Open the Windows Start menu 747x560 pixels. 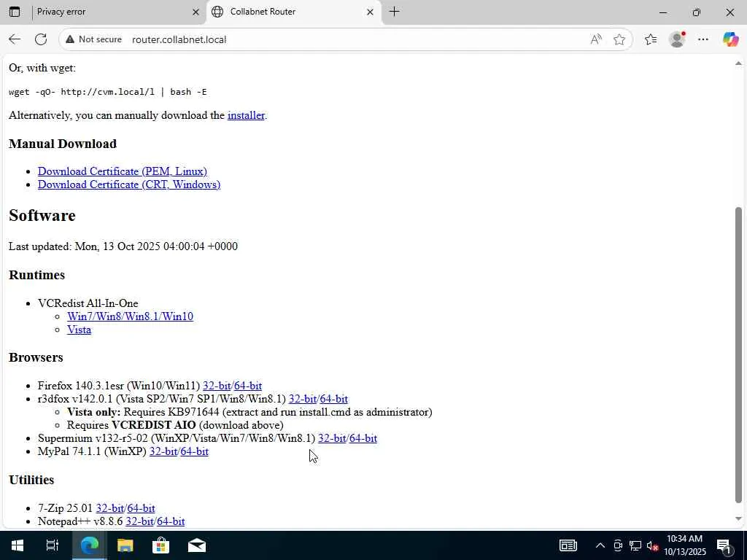18,545
